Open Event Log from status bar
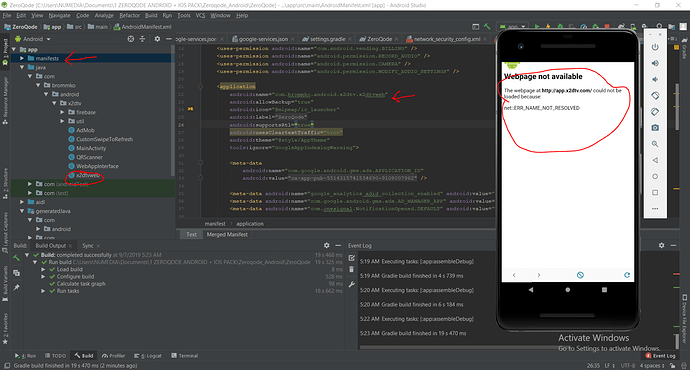Screen dimensions: 690x370 point(660,355)
